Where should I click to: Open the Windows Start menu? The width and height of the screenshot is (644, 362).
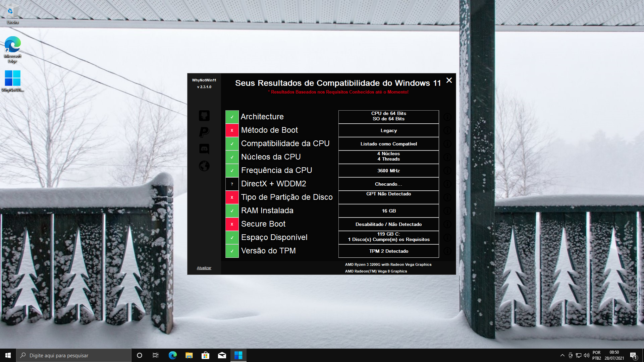[8, 355]
